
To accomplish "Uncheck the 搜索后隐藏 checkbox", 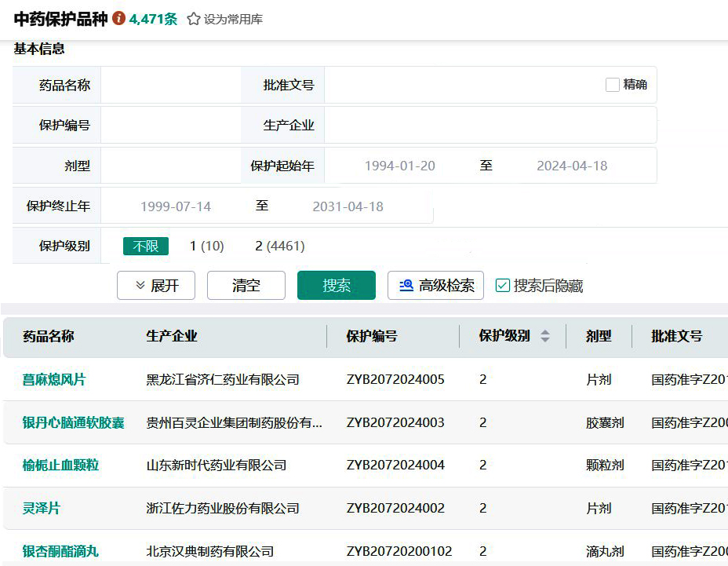I will coord(503,286).
